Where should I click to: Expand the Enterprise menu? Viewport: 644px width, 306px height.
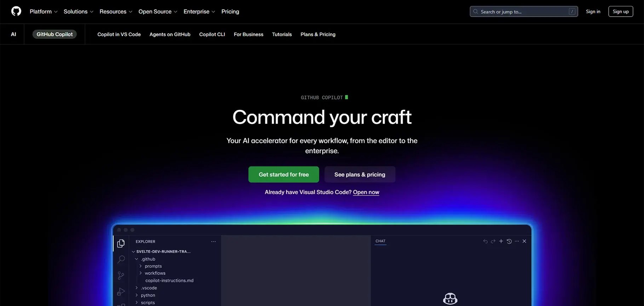(199, 12)
